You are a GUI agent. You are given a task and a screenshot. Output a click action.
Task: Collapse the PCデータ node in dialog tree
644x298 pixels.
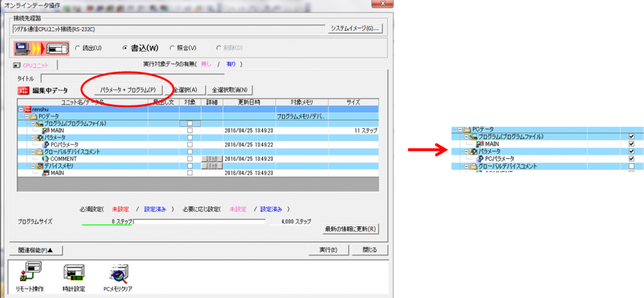27,116
